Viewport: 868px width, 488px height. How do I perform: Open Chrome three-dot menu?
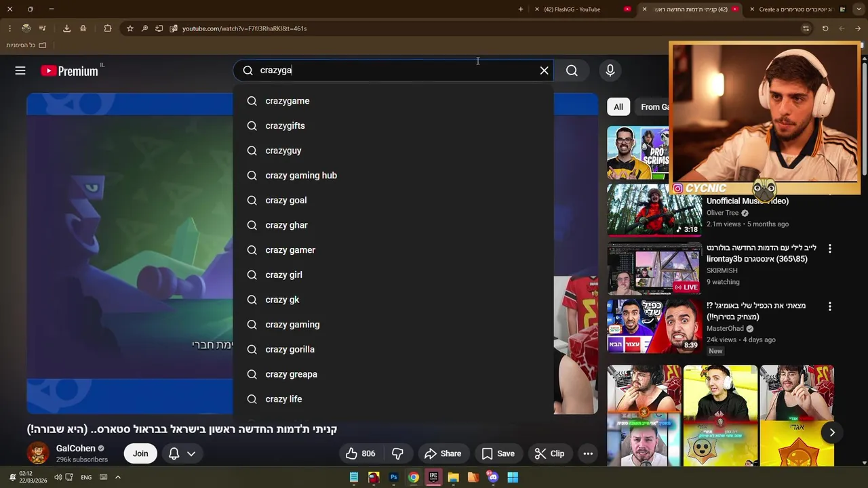[9, 28]
